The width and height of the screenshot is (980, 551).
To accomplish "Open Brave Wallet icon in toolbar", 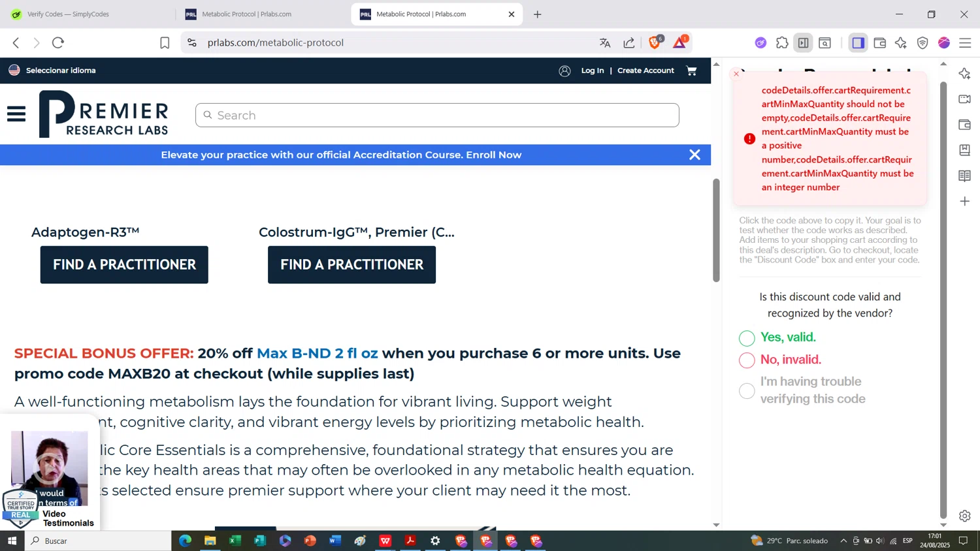I will [880, 42].
